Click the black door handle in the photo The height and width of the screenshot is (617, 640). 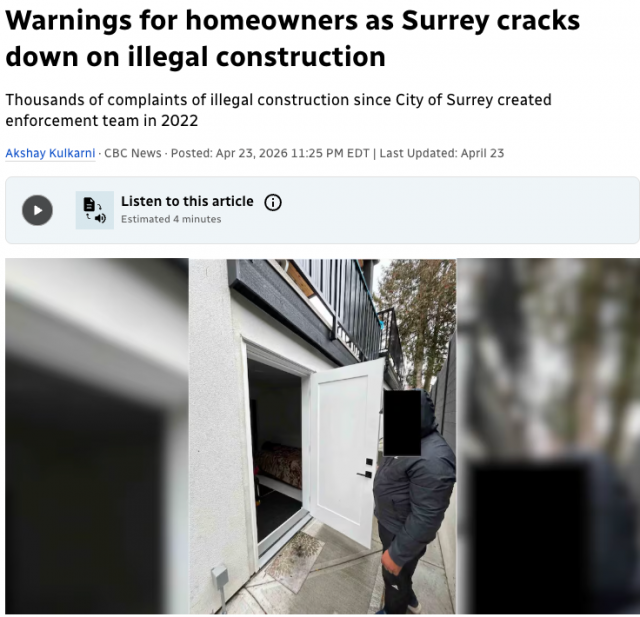[365, 474]
